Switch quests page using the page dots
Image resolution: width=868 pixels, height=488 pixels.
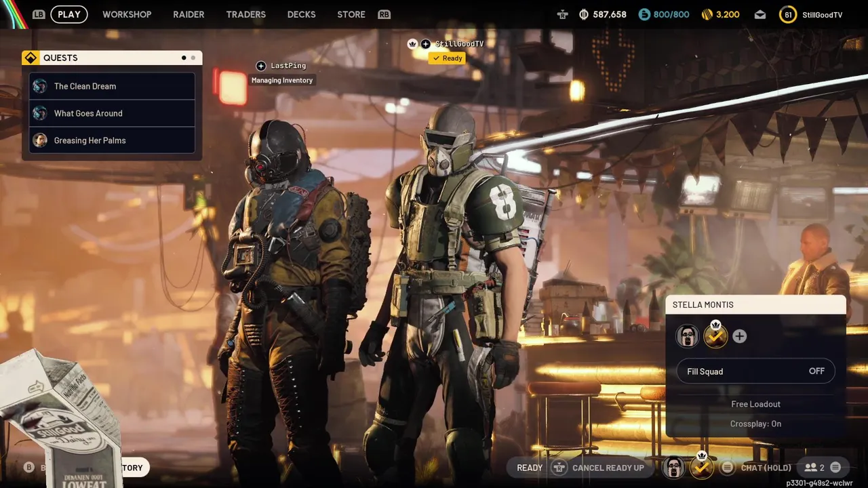click(189, 58)
